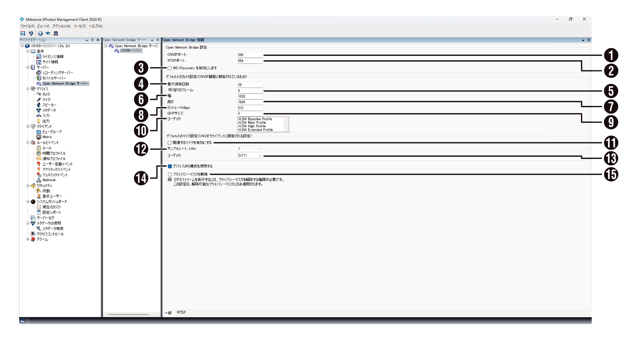
Task: Switch to the 一般 tab
Action: 168,313
